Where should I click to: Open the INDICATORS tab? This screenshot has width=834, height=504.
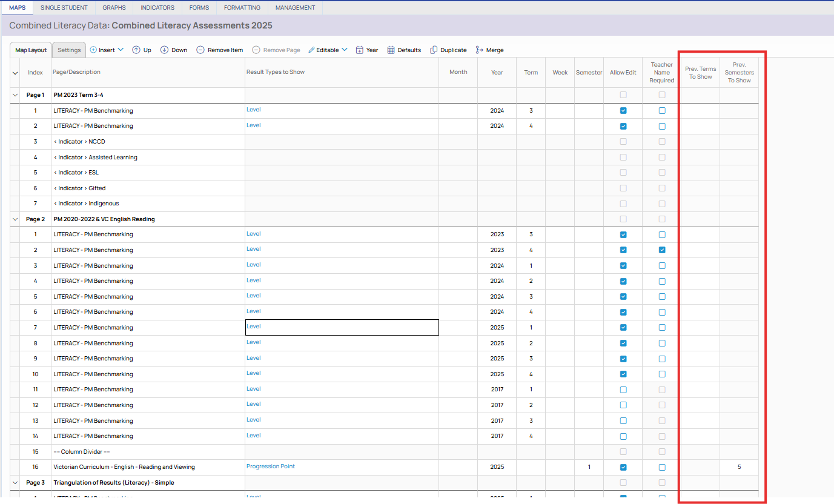click(157, 8)
